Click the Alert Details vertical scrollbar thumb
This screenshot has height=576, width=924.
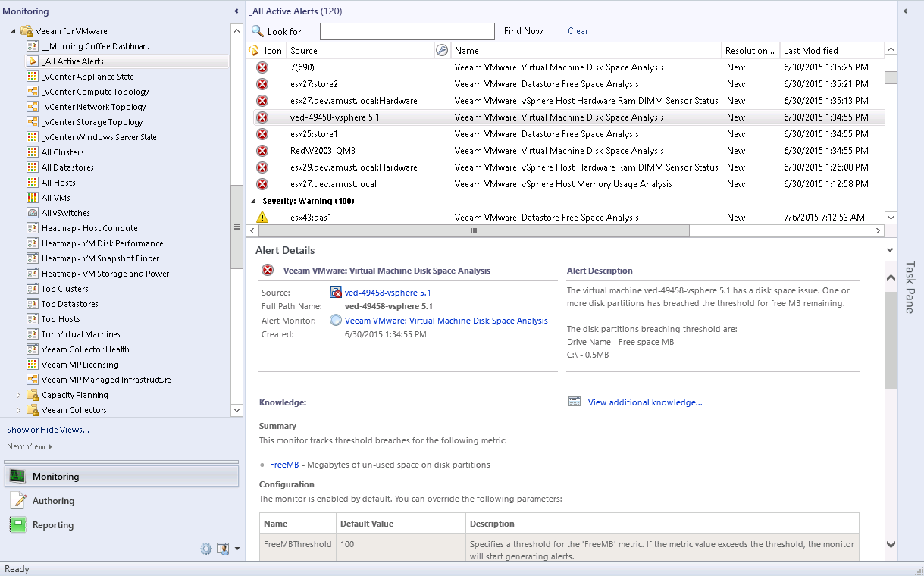click(x=891, y=340)
